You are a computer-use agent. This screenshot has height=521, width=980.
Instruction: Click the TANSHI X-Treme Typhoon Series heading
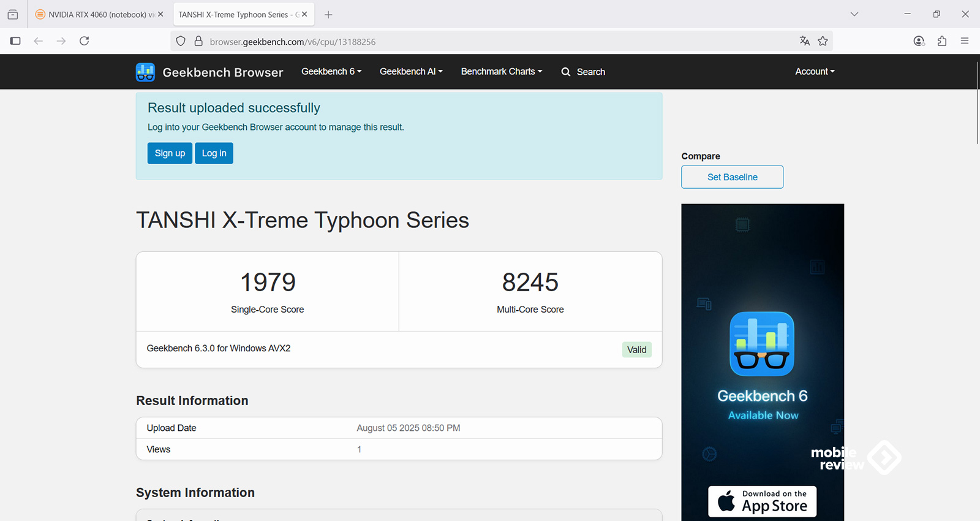303,220
